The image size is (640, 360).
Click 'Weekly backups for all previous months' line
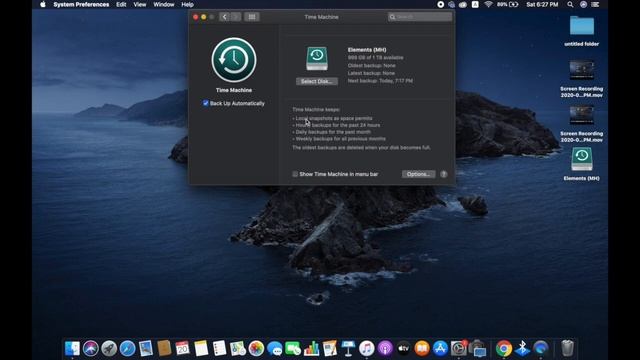[x=340, y=139]
